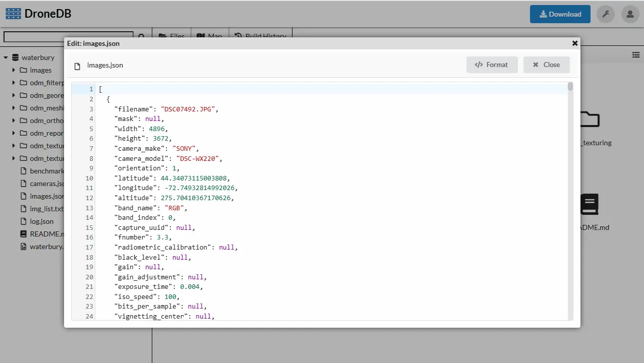Image resolution: width=644 pixels, height=363 pixels.
Task: Click the DroneDB logo icon
Action: (x=13, y=14)
